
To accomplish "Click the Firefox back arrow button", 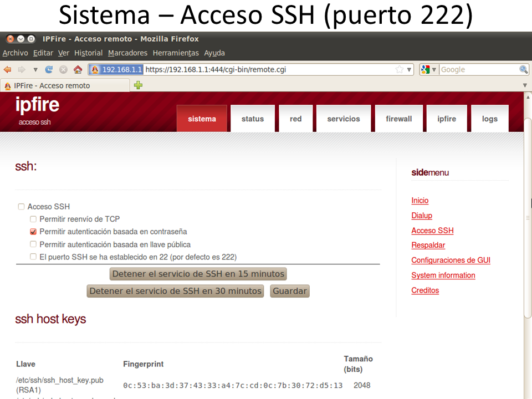I will [x=7, y=70].
